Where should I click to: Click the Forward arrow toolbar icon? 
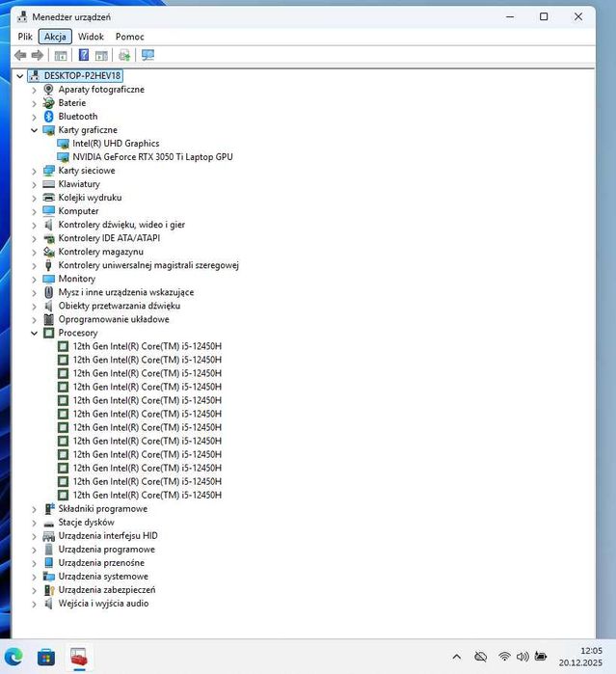(x=38, y=55)
